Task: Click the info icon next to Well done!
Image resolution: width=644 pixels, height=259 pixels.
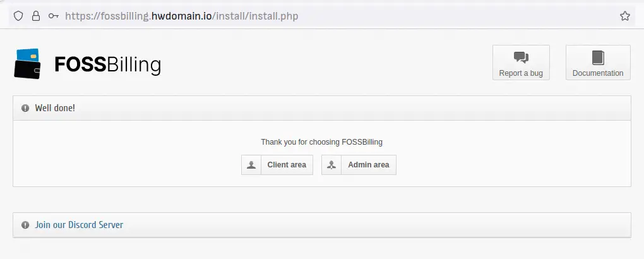Action: coord(25,108)
